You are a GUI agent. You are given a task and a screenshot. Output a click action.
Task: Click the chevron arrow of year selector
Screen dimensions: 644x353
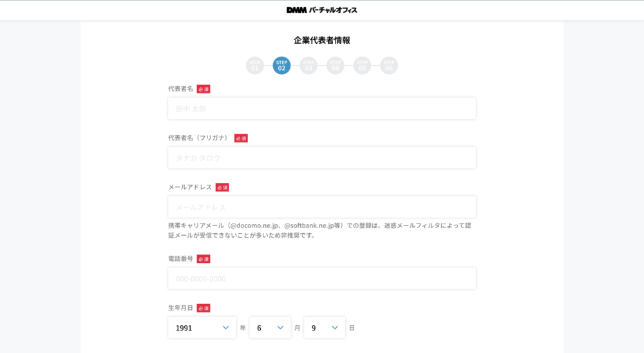tap(225, 327)
